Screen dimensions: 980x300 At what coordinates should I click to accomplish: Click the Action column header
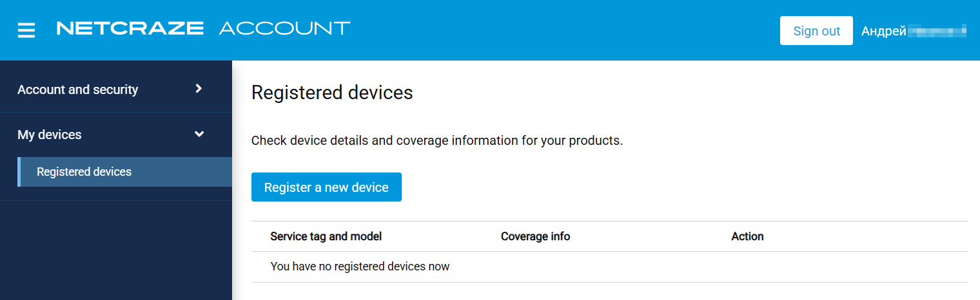(x=747, y=236)
